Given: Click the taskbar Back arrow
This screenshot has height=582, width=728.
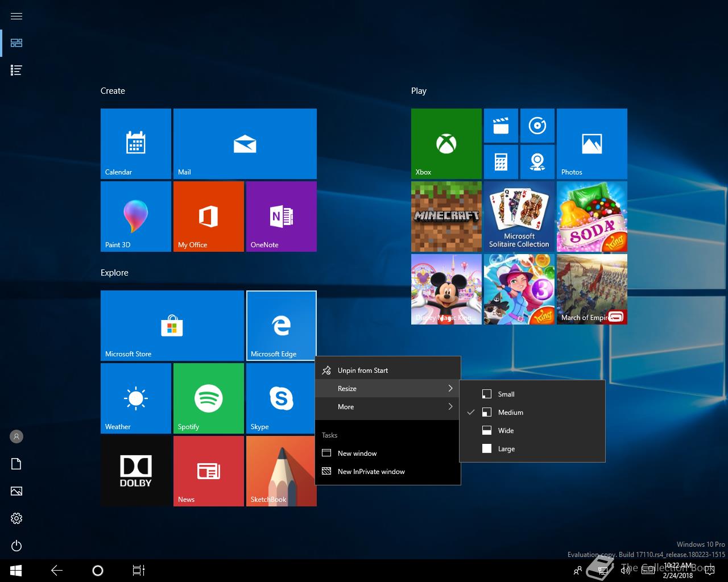Looking at the screenshot, I should [57, 571].
